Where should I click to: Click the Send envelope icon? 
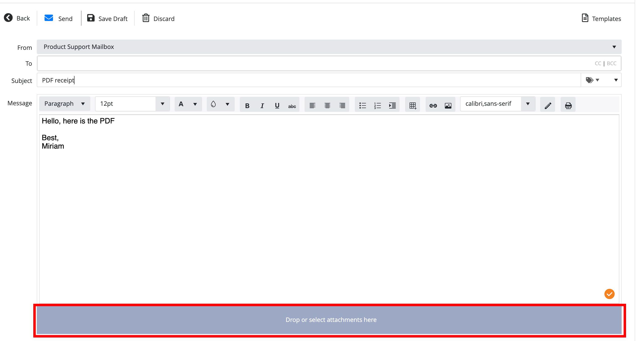pos(49,18)
